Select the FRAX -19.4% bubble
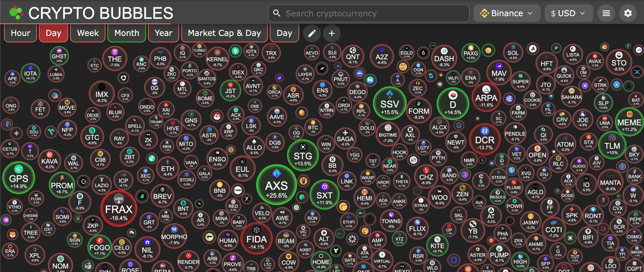The image size is (644, 272). (x=119, y=208)
